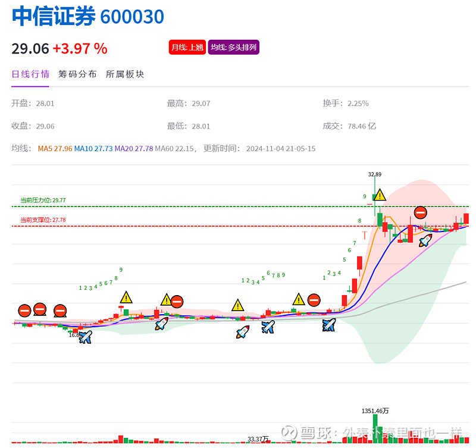Screen dimensions: 476x448
Task: Click the 开盘: 28.01 field
Action: coord(33,104)
